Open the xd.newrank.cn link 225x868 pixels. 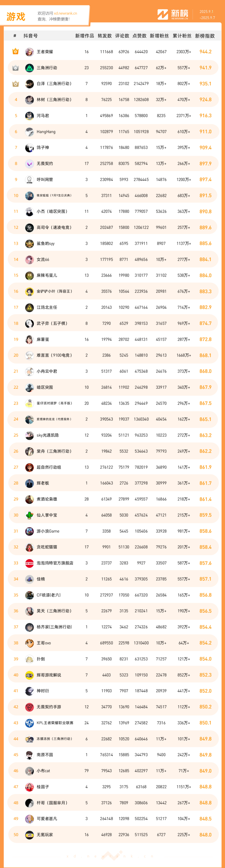pyautogui.click(x=65, y=14)
